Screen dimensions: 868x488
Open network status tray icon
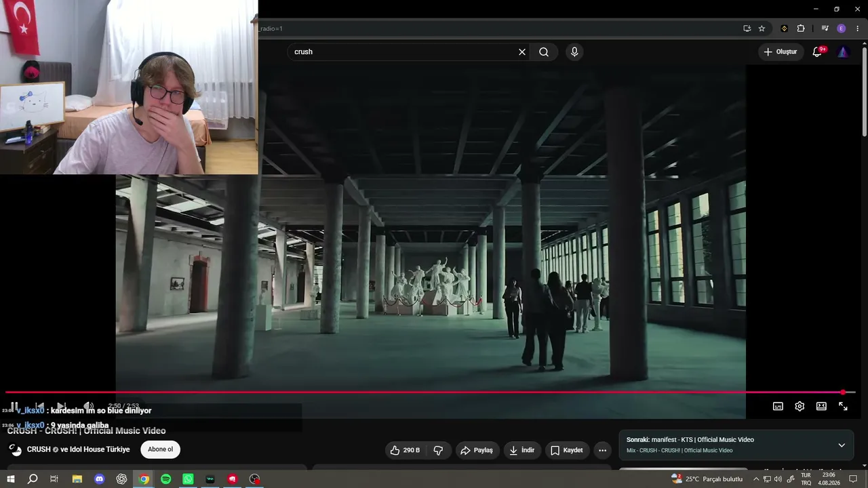[x=767, y=479]
